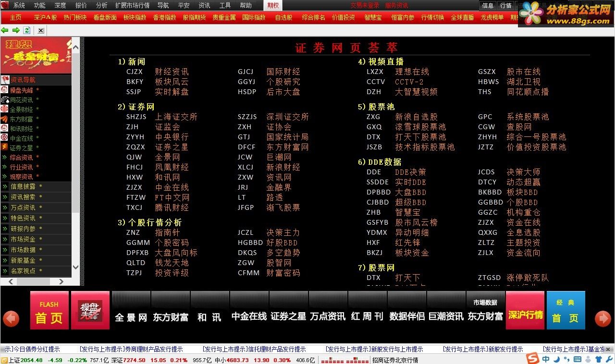615x364 pixels.
Task: Click the Sogou input method S icon
Action: coord(532,359)
